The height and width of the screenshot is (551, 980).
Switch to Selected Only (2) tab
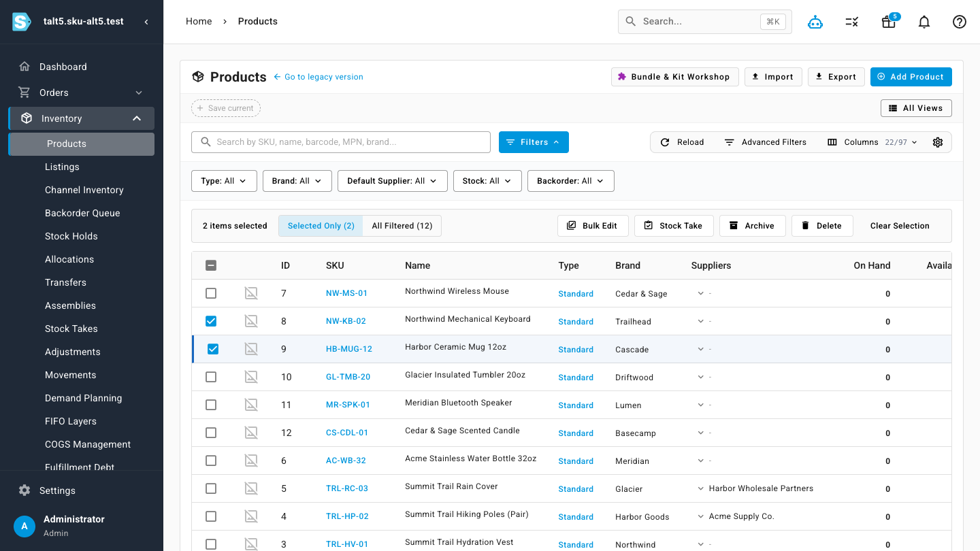pyautogui.click(x=321, y=226)
